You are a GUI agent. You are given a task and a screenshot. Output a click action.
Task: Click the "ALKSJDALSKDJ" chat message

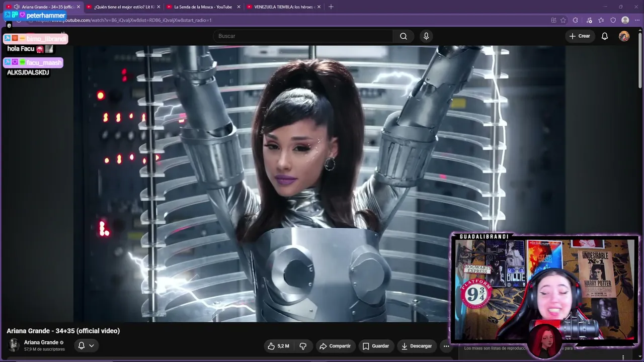pyautogui.click(x=28, y=72)
